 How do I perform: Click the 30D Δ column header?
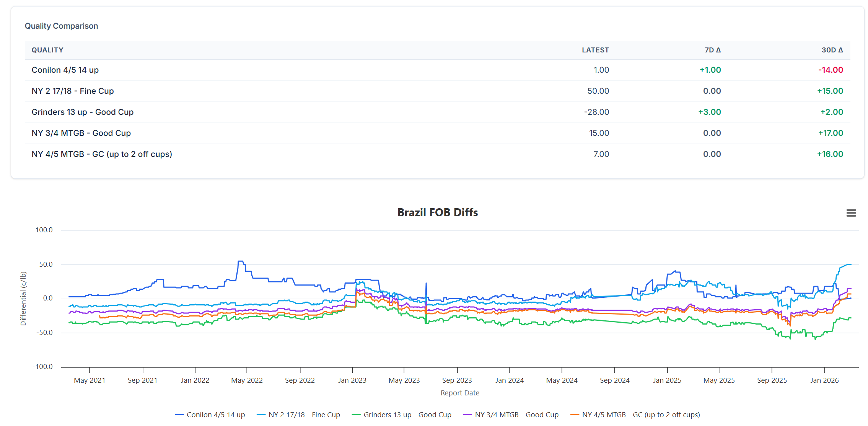[x=832, y=50]
